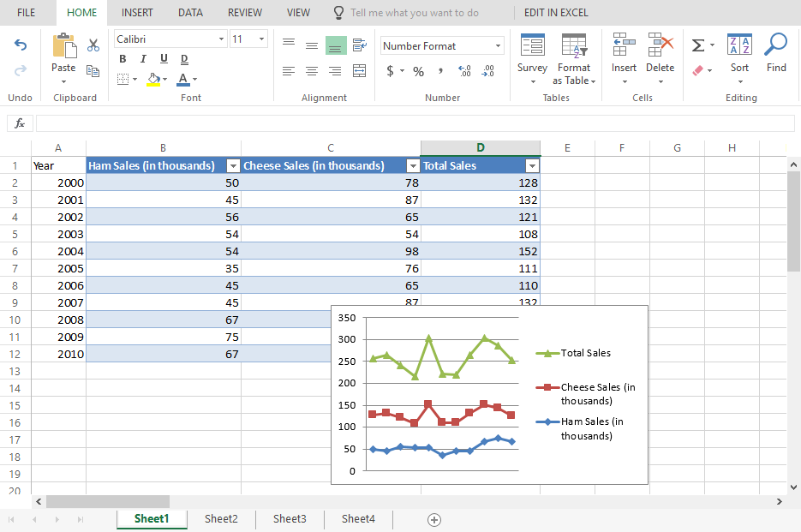The image size is (801, 532).
Task: Expand the font size dropdown
Action: coord(261,39)
